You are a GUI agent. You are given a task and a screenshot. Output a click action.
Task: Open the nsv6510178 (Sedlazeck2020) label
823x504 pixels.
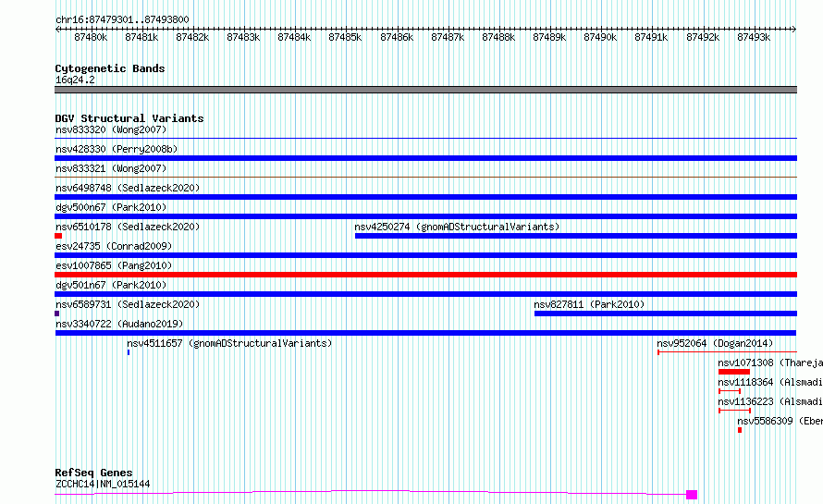coord(128,227)
